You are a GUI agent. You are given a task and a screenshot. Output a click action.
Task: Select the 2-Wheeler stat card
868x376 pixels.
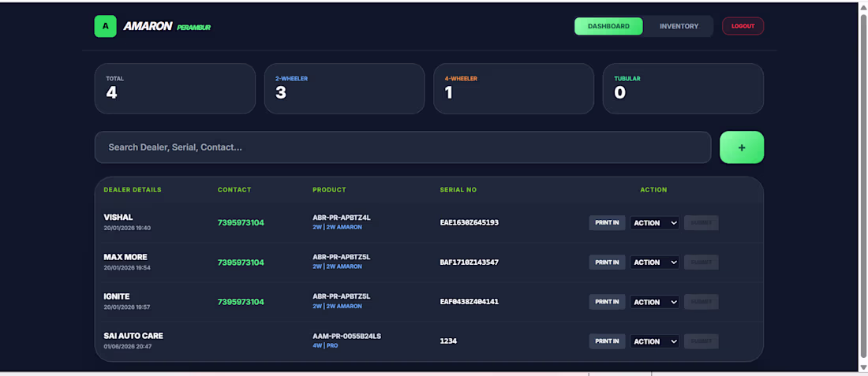(x=344, y=88)
